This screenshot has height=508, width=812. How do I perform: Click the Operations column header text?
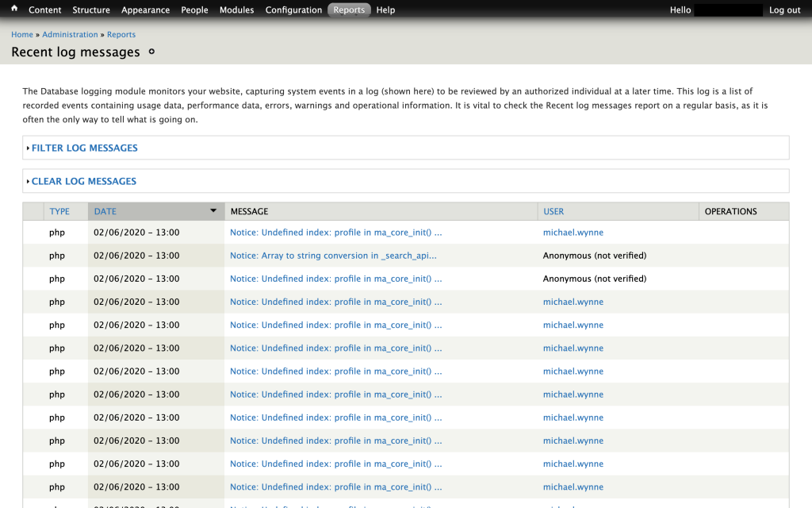click(730, 211)
